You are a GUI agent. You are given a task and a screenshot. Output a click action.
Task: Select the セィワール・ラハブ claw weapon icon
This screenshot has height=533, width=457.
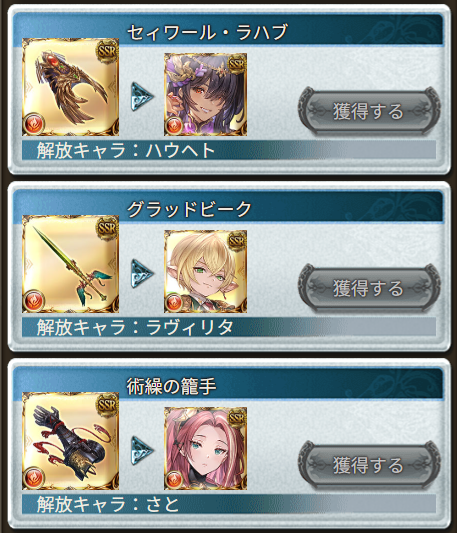(x=70, y=87)
